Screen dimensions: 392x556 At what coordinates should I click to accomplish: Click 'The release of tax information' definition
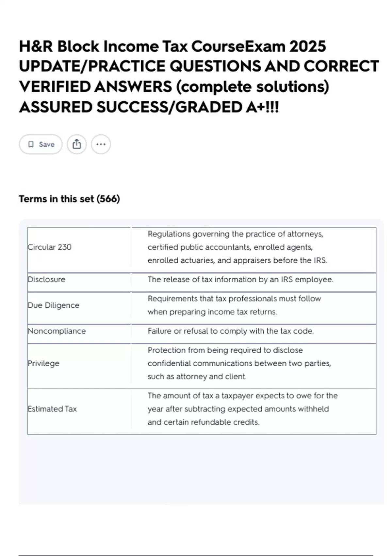pyautogui.click(x=240, y=280)
